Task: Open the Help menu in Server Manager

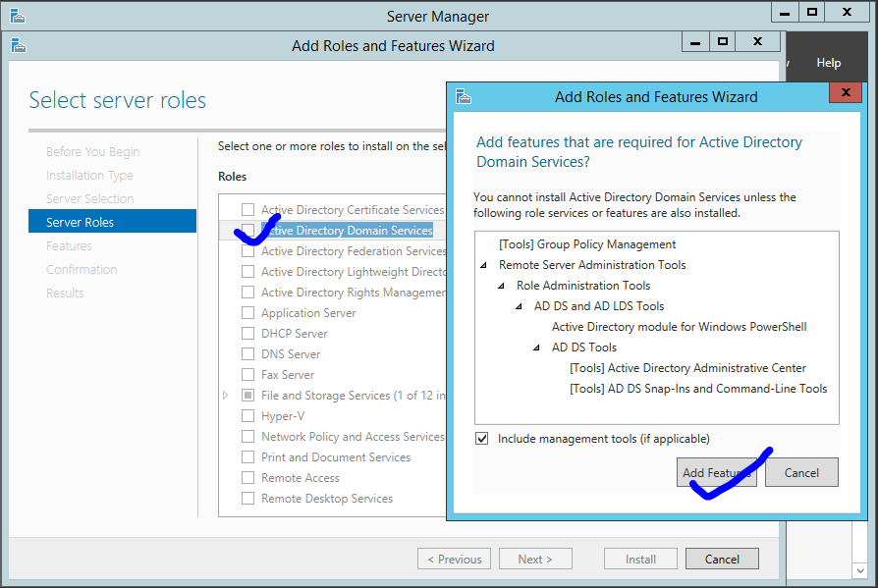Action: pos(828,63)
